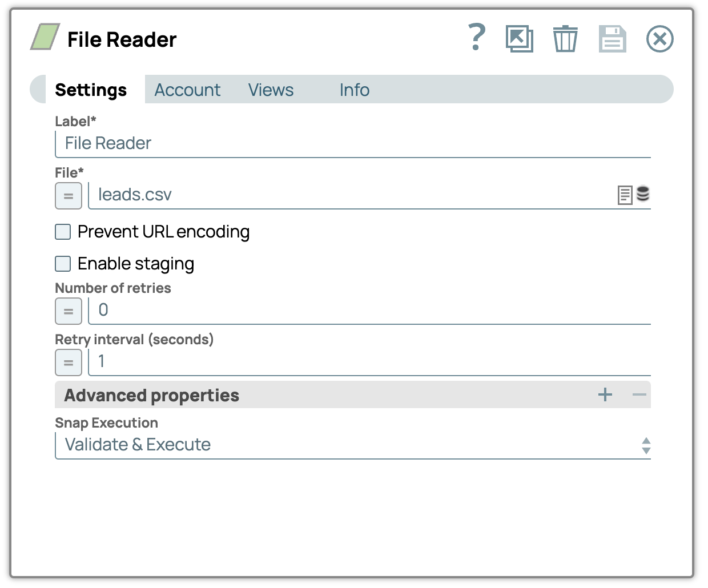Open file browser icon in File field
The height and width of the screenshot is (588, 708).
click(625, 195)
